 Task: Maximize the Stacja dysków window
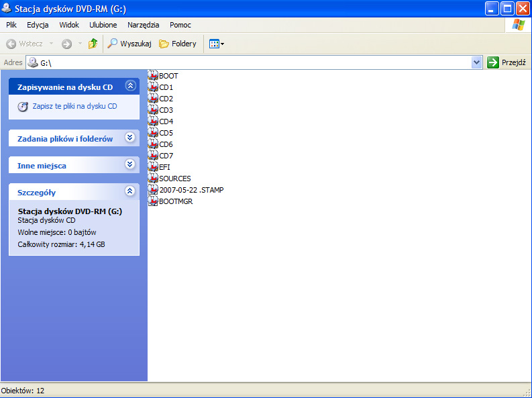click(508, 9)
